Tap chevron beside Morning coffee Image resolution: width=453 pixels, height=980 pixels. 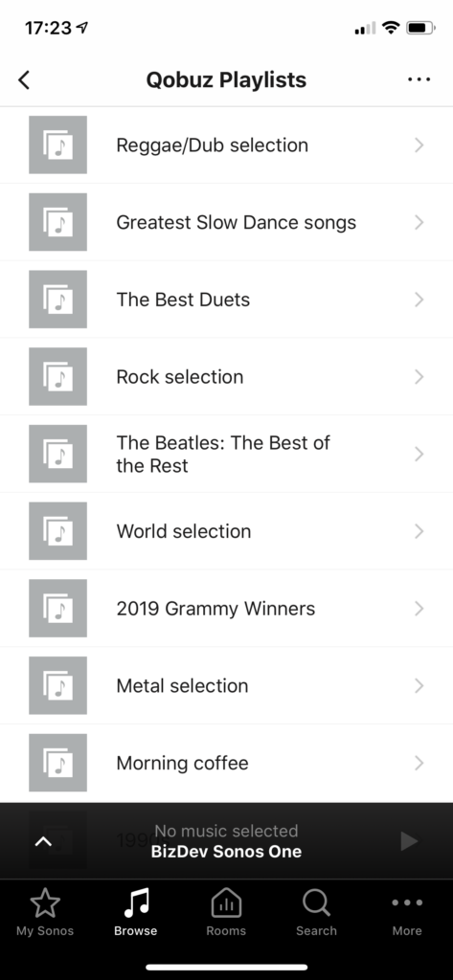click(419, 763)
